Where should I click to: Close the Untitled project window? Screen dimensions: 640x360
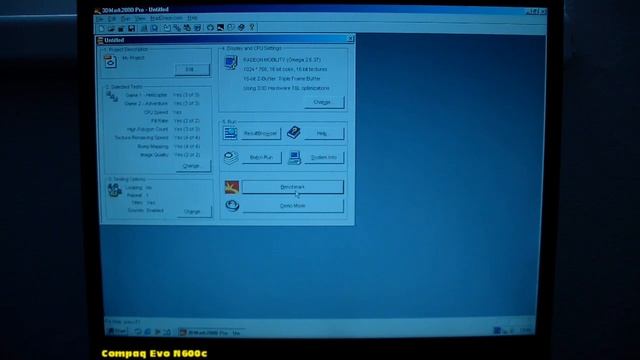350,38
